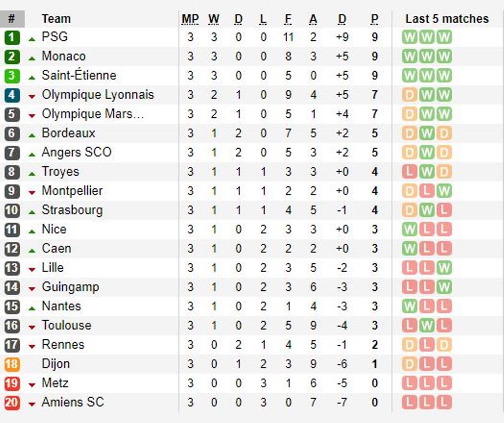
Task: Sort table by MP column header
Action: coord(190,19)
